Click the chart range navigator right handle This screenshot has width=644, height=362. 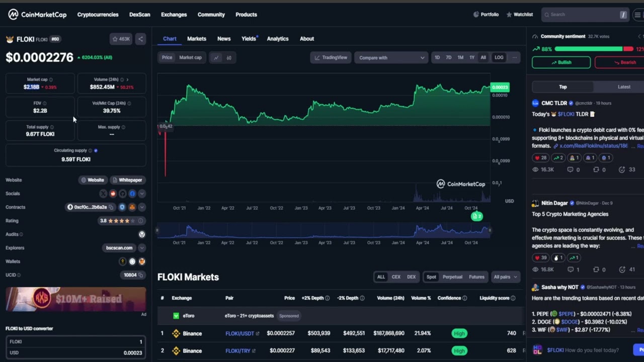point(490,230)
